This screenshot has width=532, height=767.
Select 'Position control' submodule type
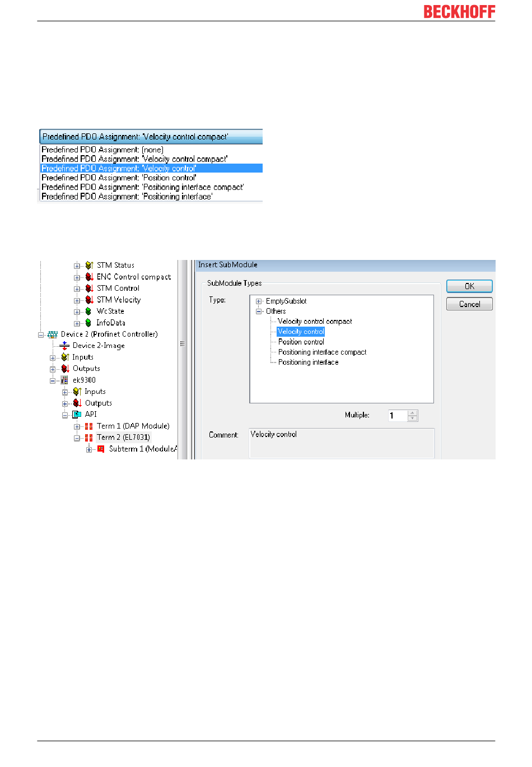pyautogui.click(x=301, y=342)
